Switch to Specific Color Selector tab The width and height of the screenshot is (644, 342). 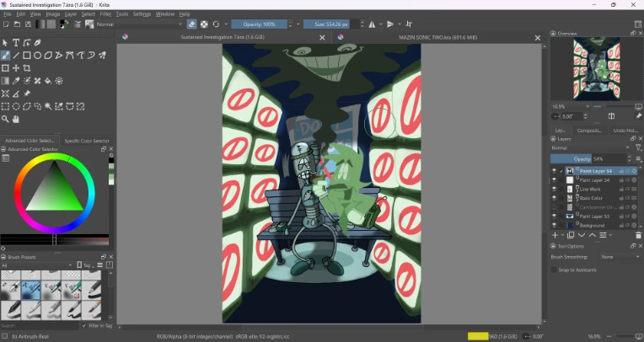click(x=87, y=141)
